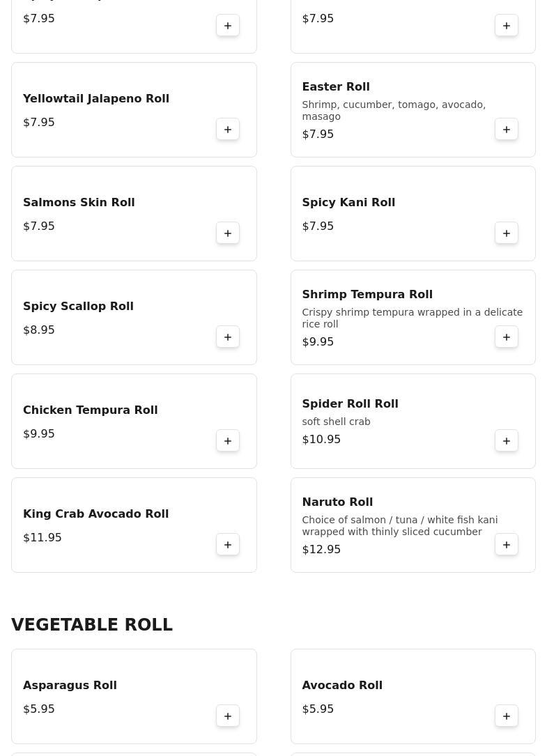Add Avocado Roll plus icon

pyautogui.click(x=507, y=716)
